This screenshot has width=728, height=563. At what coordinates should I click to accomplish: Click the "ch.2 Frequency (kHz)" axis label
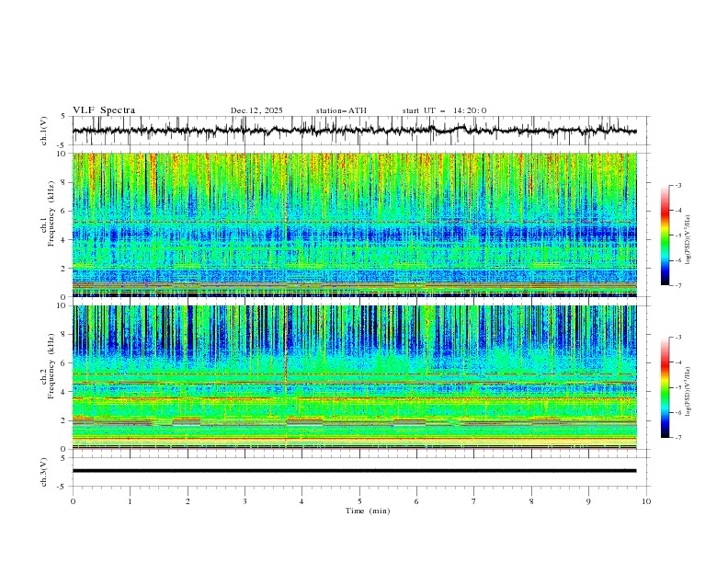(48, 366)
